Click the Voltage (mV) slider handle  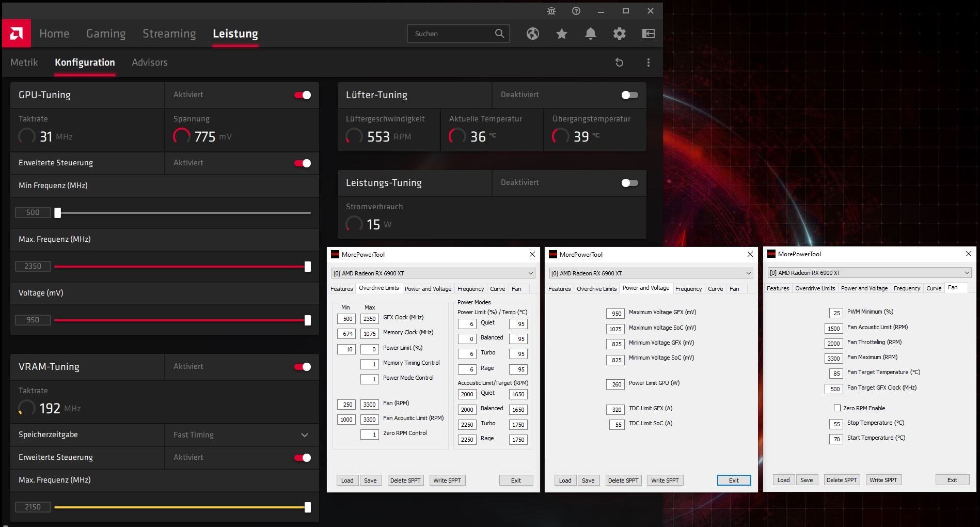click(x=308, y=320)
